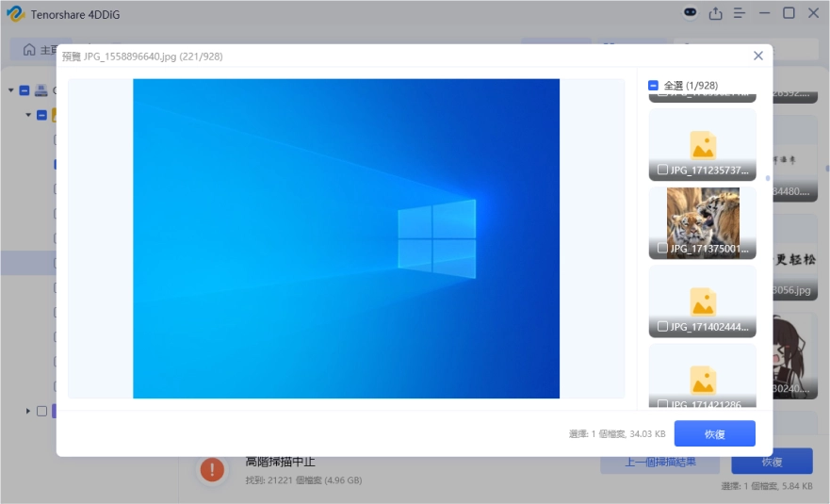This screenshot has height=504, width=830.
Task: Collapse the top-level drive tree node
Action: tap(10, 90)
